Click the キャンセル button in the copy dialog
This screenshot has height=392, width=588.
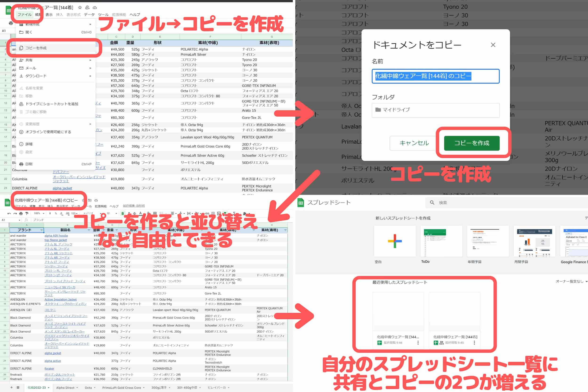click(x=414, y=143)
